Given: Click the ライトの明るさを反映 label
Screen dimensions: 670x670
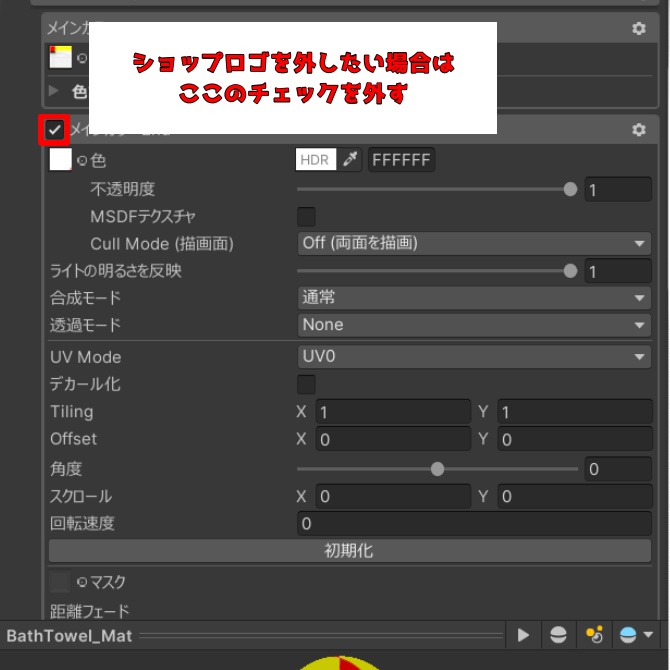Looking at the screenshot, I should click(x=115, y=271).
